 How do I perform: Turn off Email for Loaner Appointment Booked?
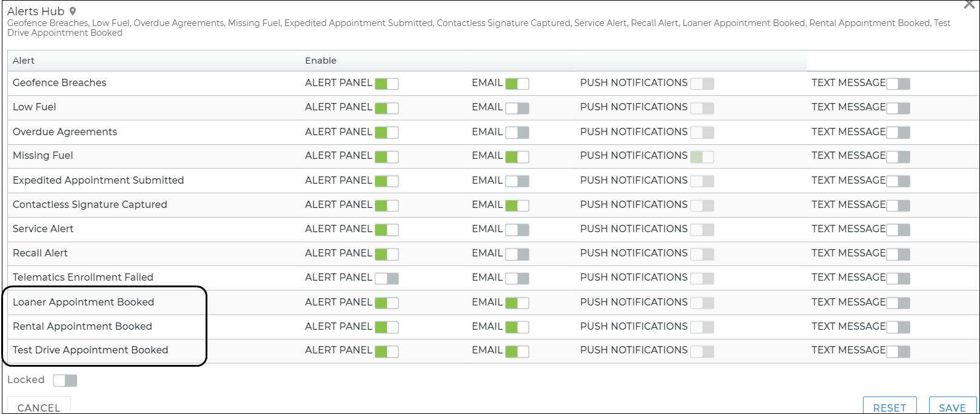point(517,302)
